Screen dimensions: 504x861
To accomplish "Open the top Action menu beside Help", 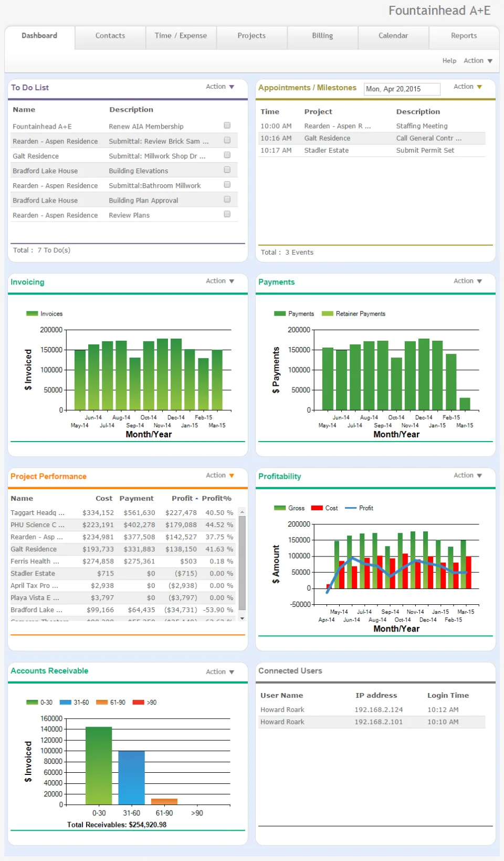I will coord(478,61).
